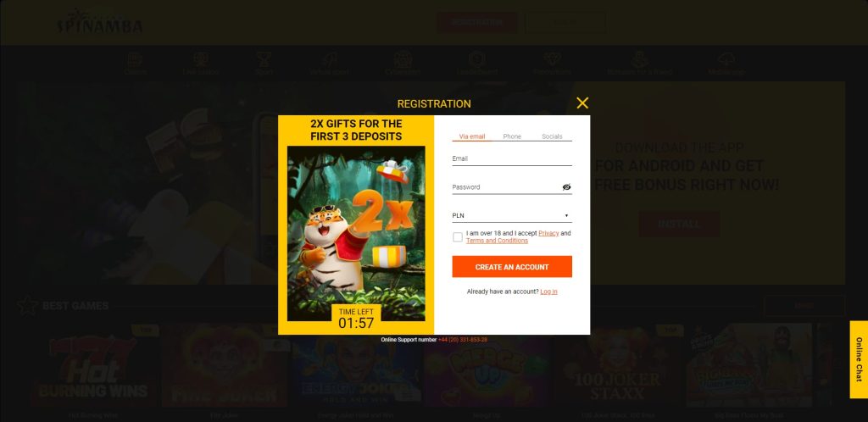
Task: Tick the over 18 acceptance checkbox
Action: [457, 237]
